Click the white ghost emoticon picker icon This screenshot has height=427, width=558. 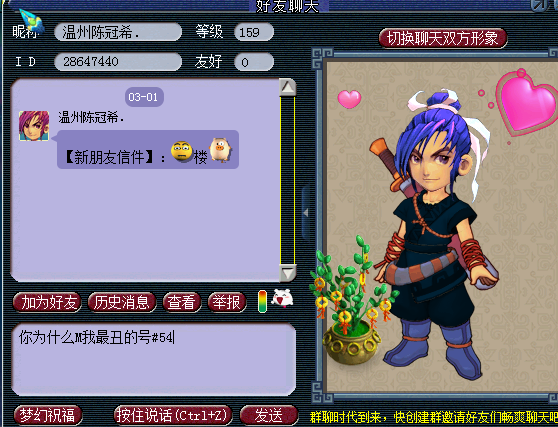point(282,299)
